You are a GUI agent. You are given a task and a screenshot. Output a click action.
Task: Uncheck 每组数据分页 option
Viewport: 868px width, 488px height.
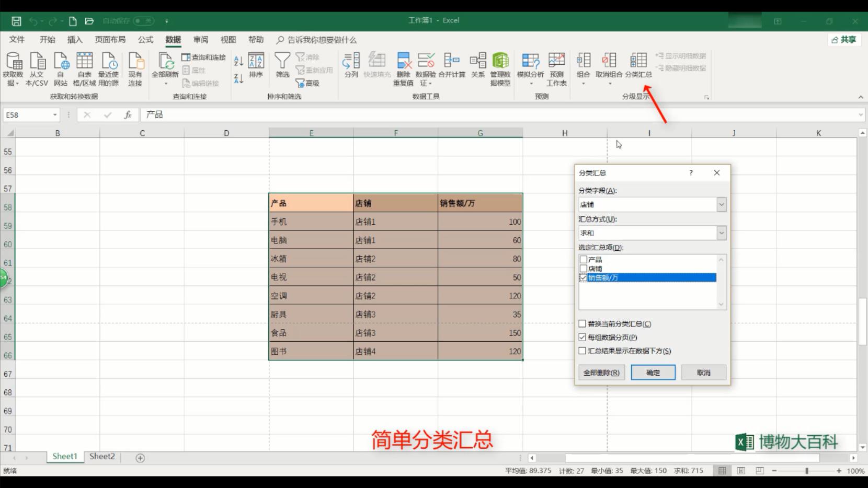[582, 337]
